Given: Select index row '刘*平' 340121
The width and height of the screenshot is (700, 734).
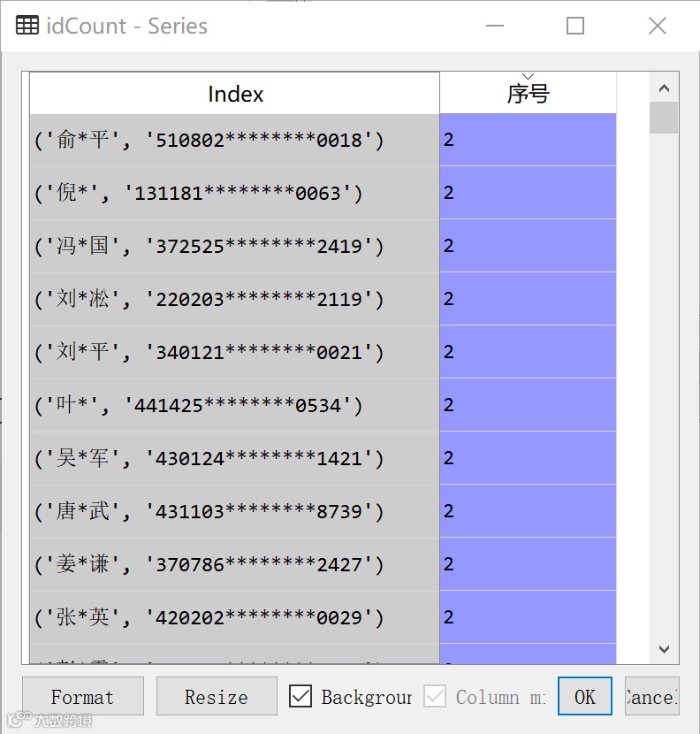Looking at the screenshot, I should pos(235,352).
